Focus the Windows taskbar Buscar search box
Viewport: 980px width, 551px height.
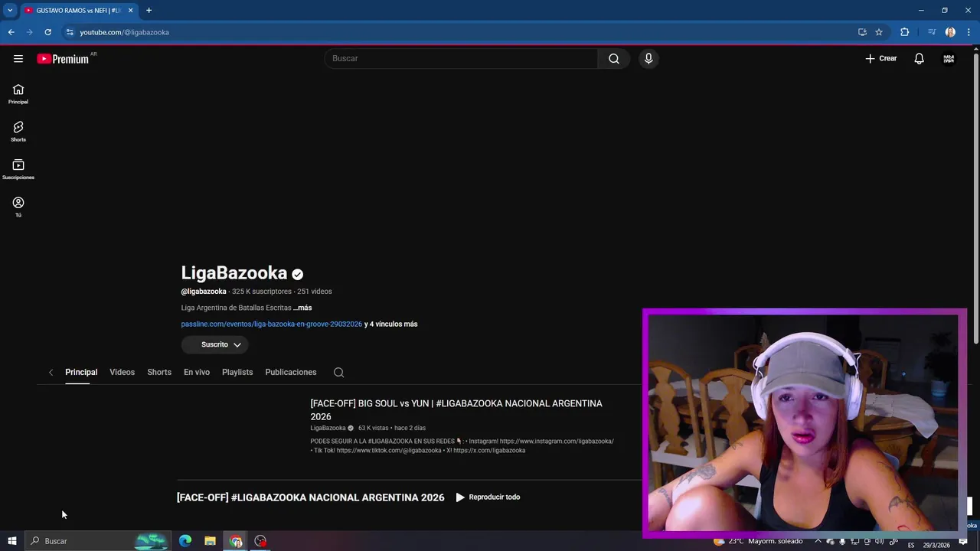click(x=97, y=541)
